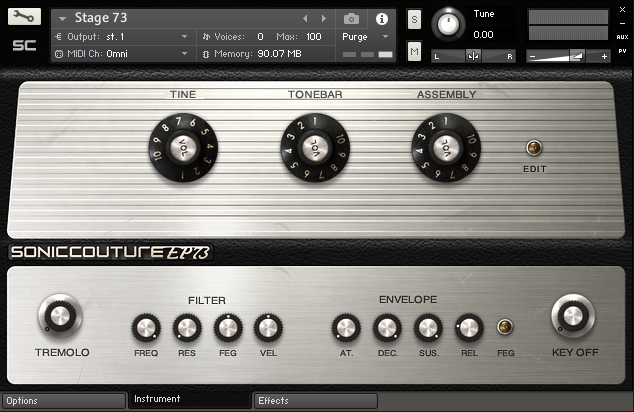Take a snapshot with the camera icon
Screen dimensions: 634x412
point(351,19)
